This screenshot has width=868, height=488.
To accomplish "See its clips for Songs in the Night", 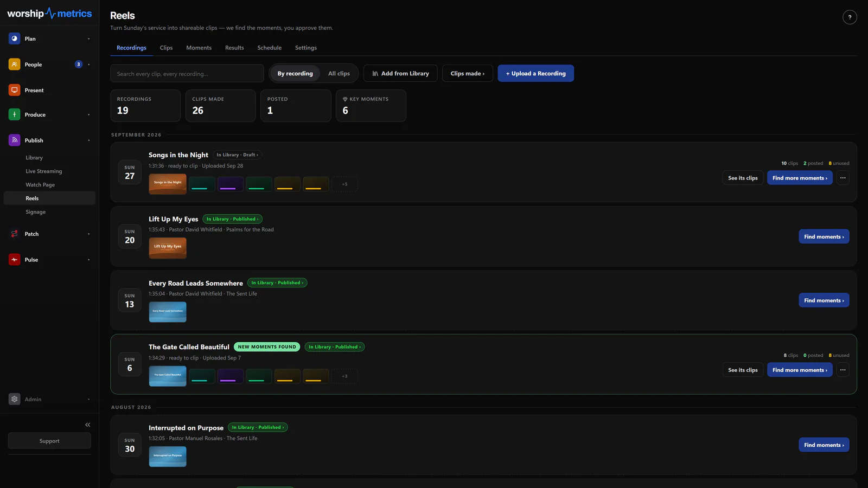I will click(x=743, y=178).
